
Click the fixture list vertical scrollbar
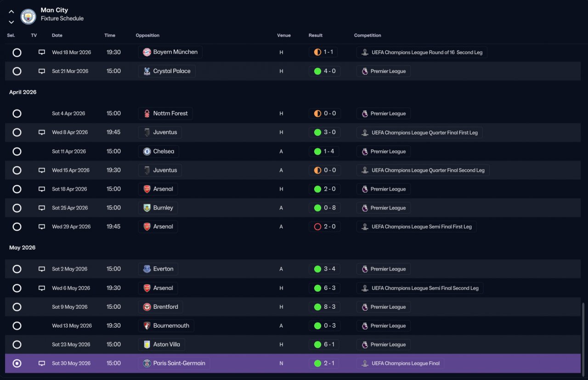pyautogui.click(x=584, y=338)
